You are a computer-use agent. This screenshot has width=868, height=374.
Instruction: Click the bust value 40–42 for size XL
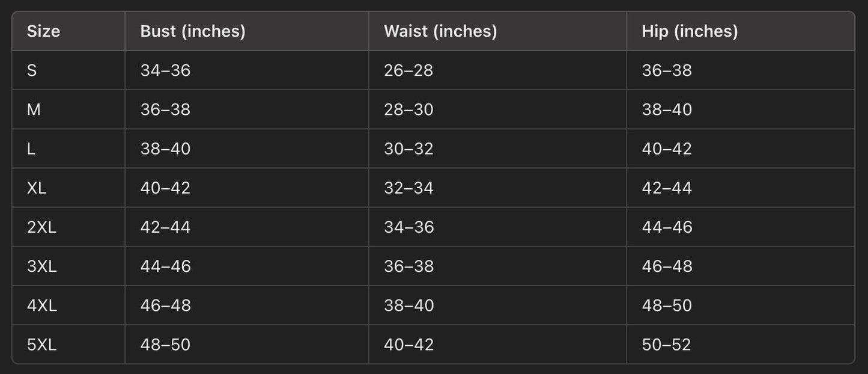point(165,188)
